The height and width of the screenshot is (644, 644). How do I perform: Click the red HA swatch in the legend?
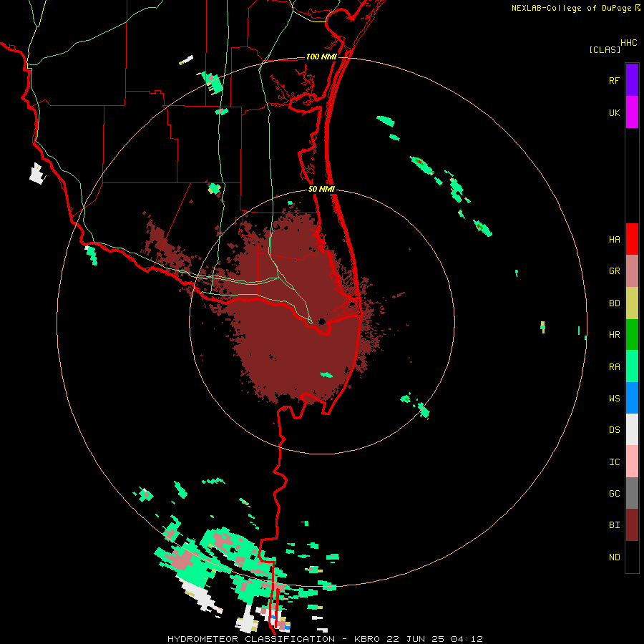[x=632, y=239]
